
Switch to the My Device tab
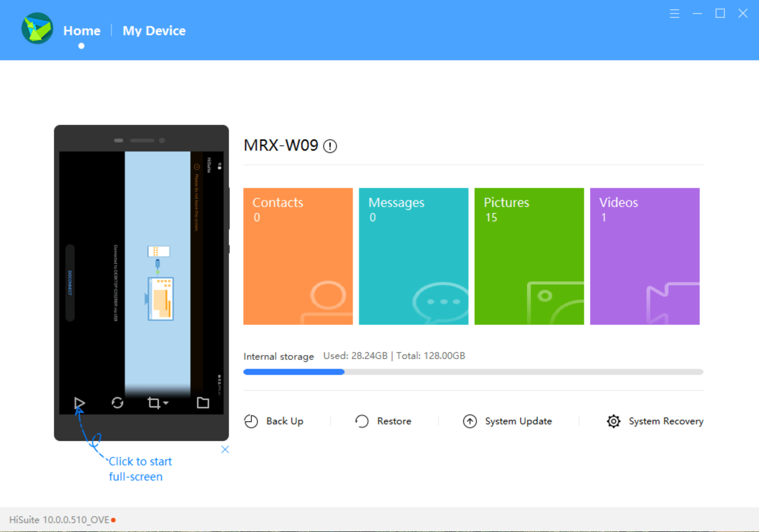(154, 31)
